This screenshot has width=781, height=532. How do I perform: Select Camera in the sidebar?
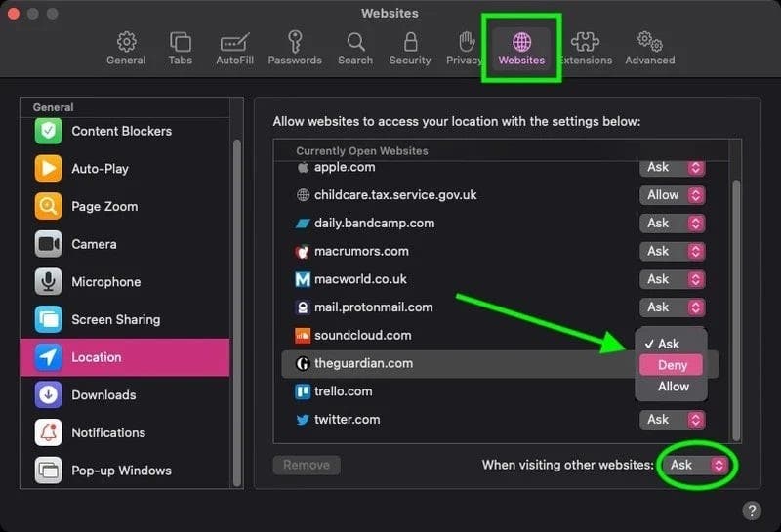(94, 244)
